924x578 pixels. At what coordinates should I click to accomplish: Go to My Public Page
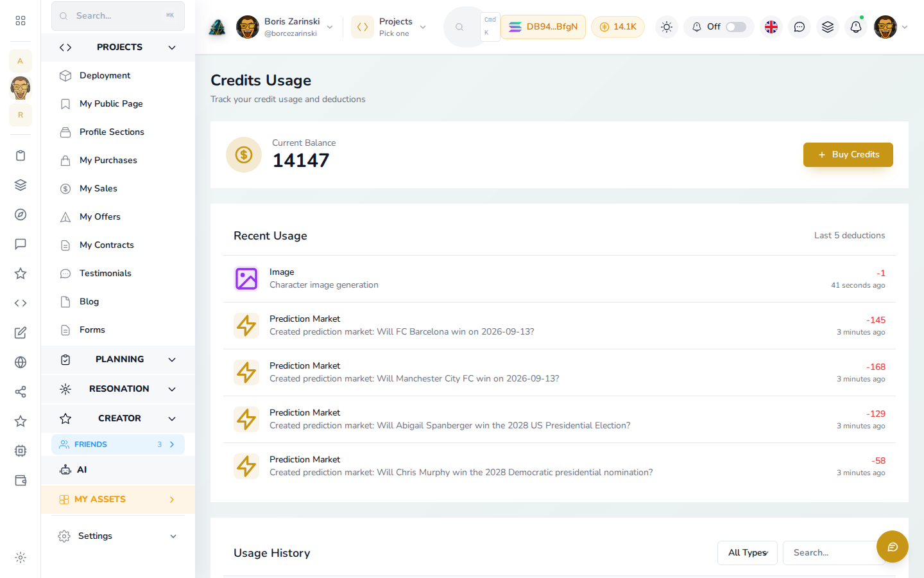(118, 104)
